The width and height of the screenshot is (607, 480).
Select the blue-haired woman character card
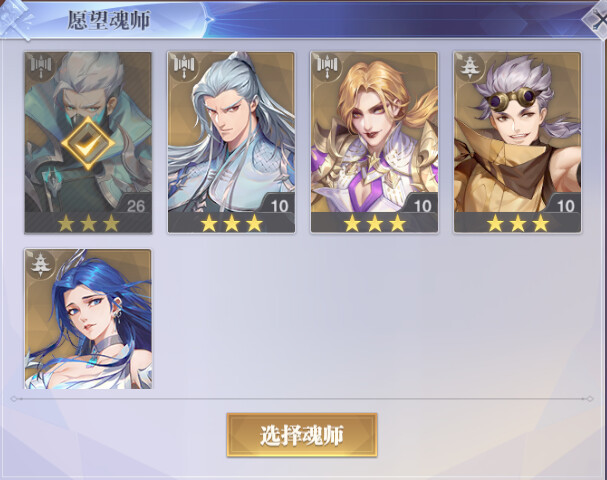point(88,319)
